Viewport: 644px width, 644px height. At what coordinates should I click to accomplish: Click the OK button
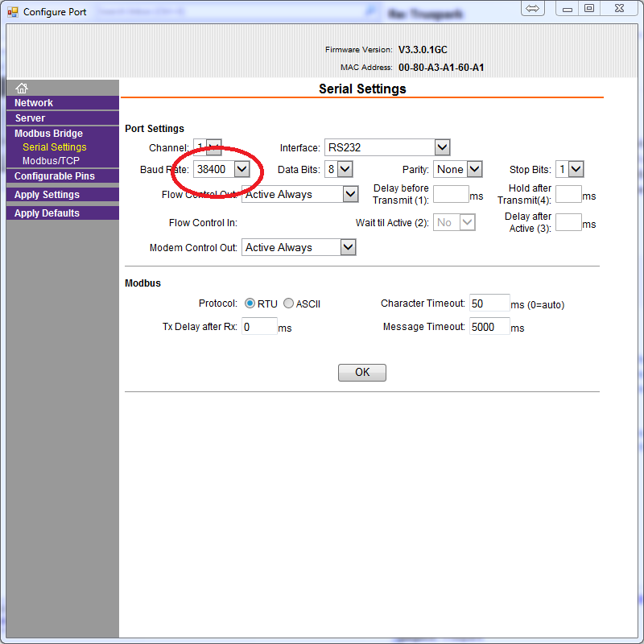tap(361, 373)
